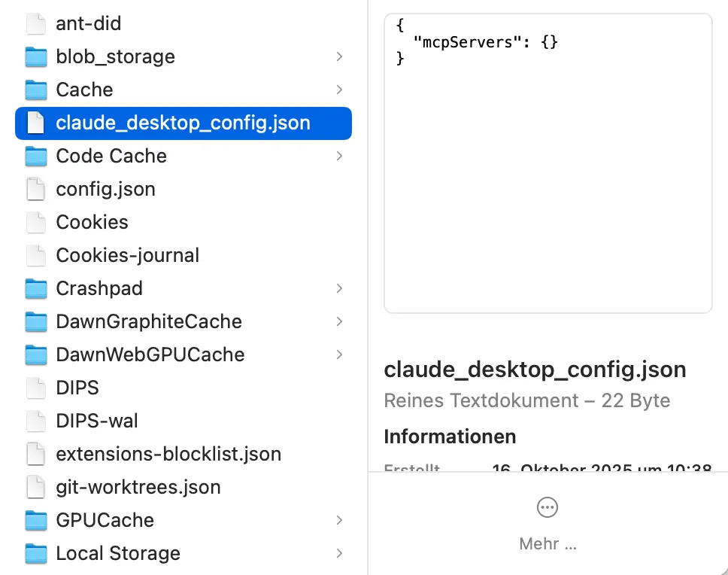This screenshot has height=575, width=728.
Task: Select the claude_desktop_config.json filename
Action: [183, 123]
